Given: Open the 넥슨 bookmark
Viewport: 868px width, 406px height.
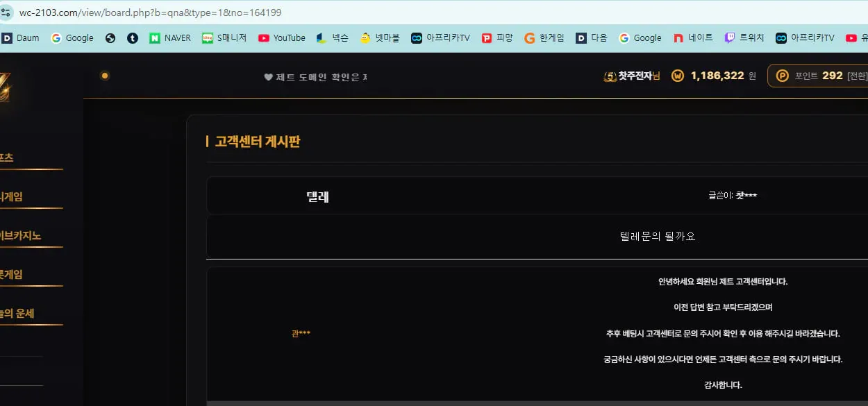Looking at the screenshot, I should [332, 38].
